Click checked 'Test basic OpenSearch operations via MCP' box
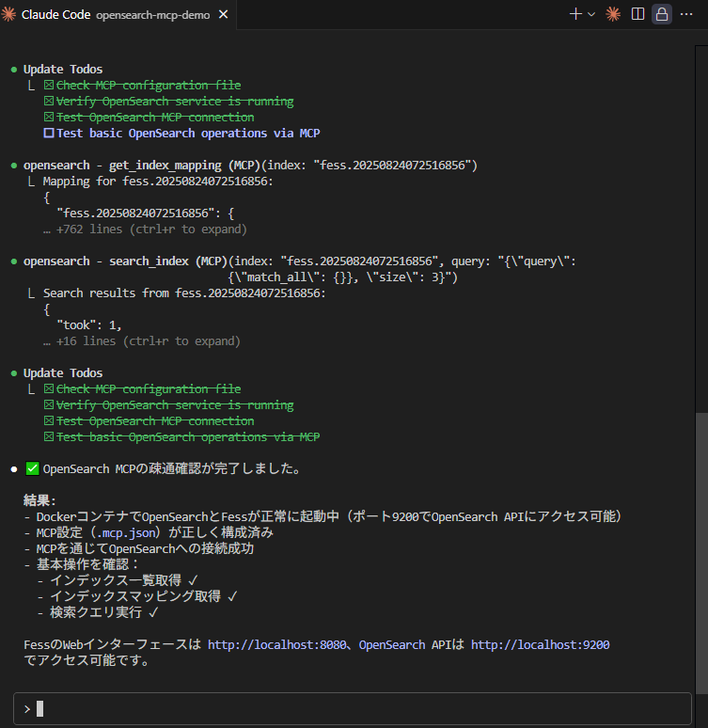 coord(48,436)
